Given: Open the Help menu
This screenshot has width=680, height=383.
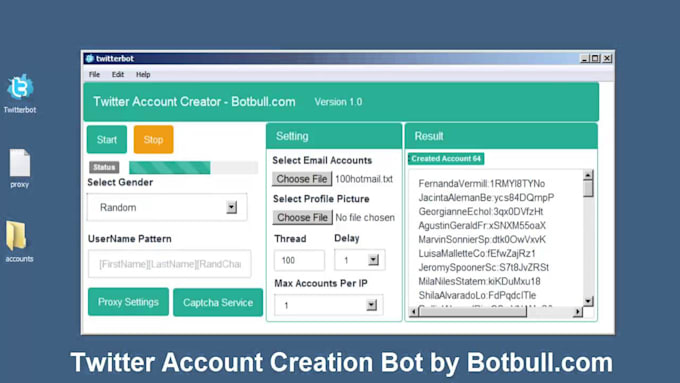Looking at the screenshot, I should pos(143,75).
